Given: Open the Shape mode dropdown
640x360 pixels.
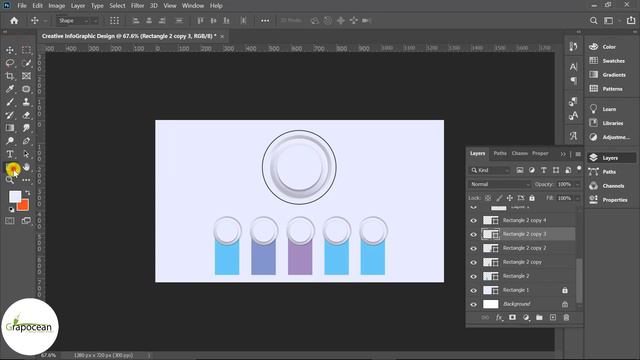Looking at the screenshot, I should [77, 20].
